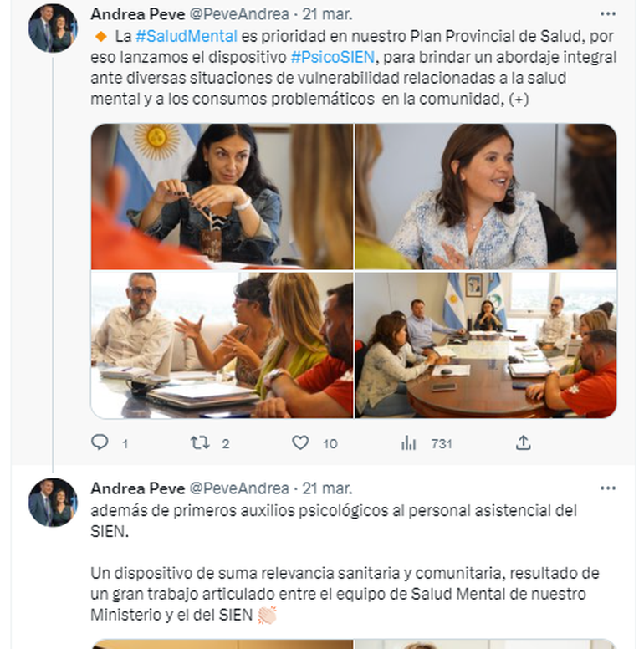Open Andrea Peve name in first tweet
This screenshot has height=649, width=644.
(137, 14)
